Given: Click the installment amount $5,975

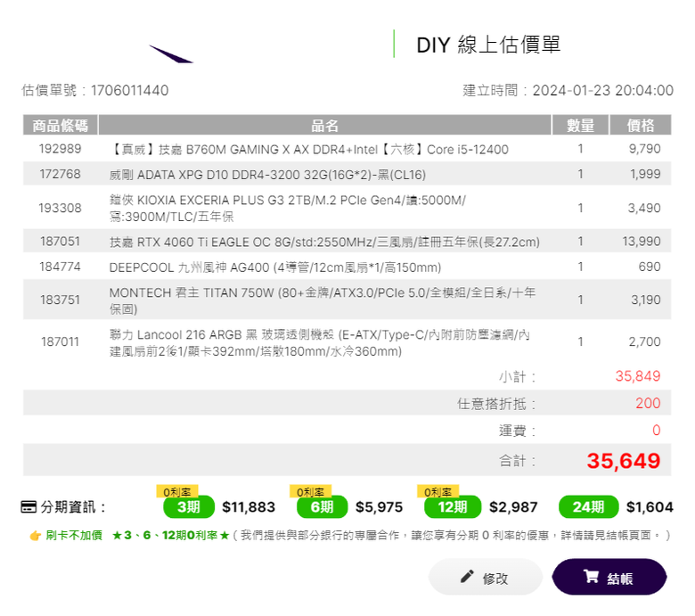Looking at the screenshot, I should 379,507.
